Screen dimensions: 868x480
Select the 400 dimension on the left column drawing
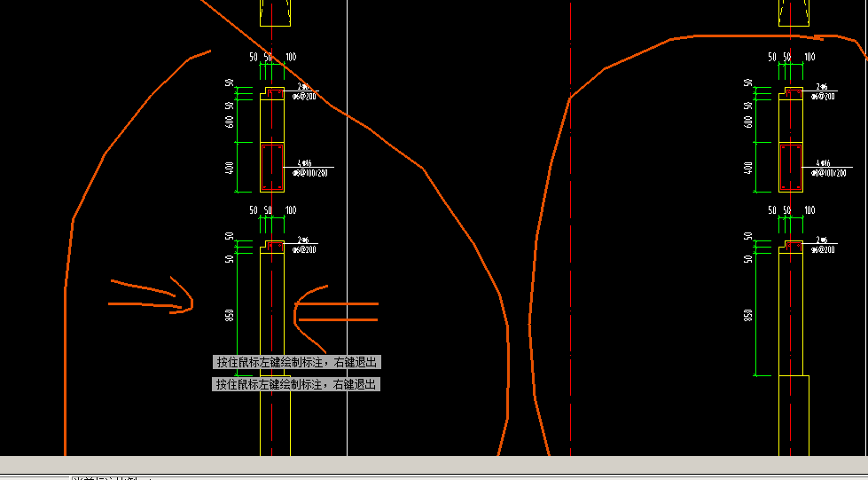click(230, 168)
